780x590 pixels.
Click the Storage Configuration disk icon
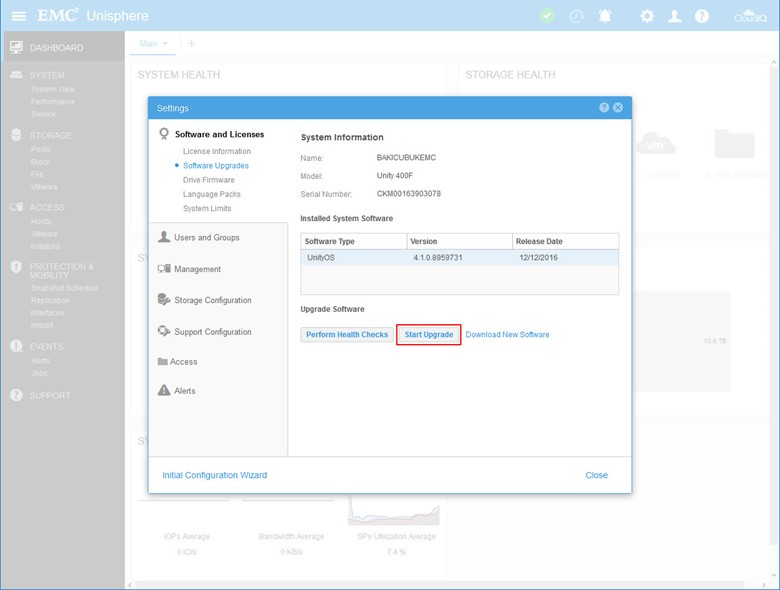tap(164, 299)
